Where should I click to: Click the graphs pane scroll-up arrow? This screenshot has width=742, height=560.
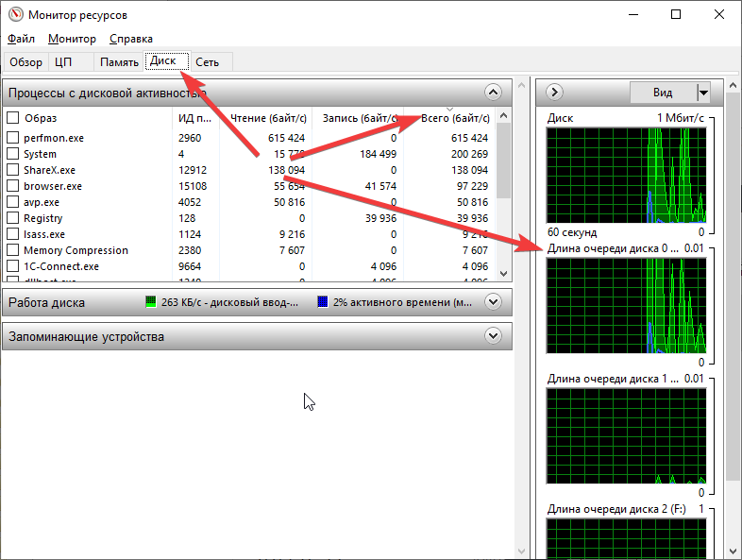(x=733, y=86)
